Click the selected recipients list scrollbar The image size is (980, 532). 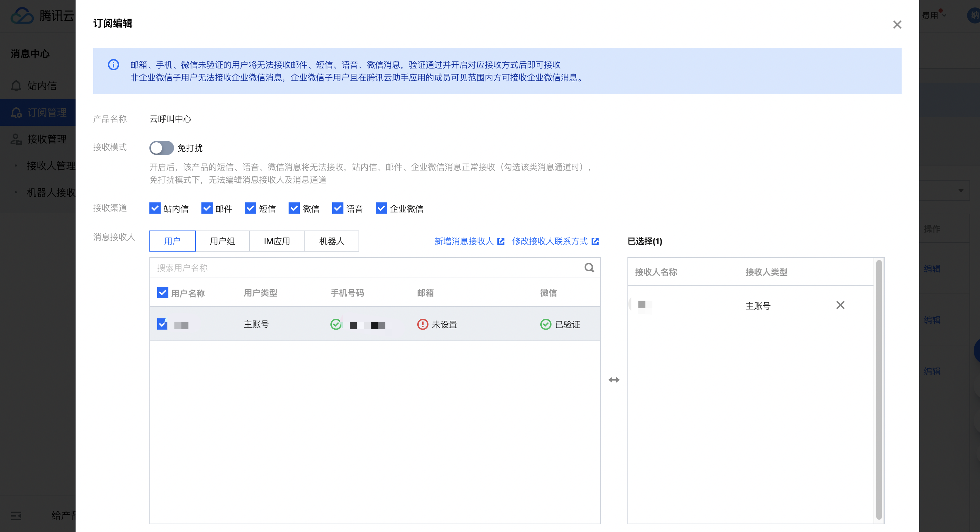point(879,390)
